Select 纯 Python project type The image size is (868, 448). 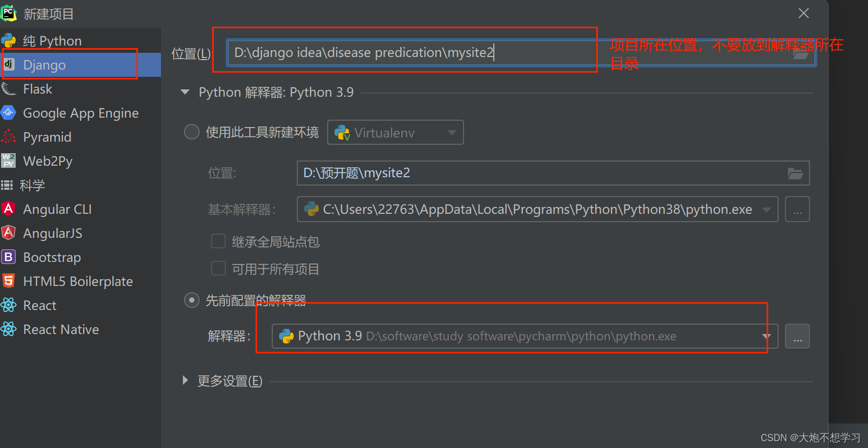coord(80,40)
